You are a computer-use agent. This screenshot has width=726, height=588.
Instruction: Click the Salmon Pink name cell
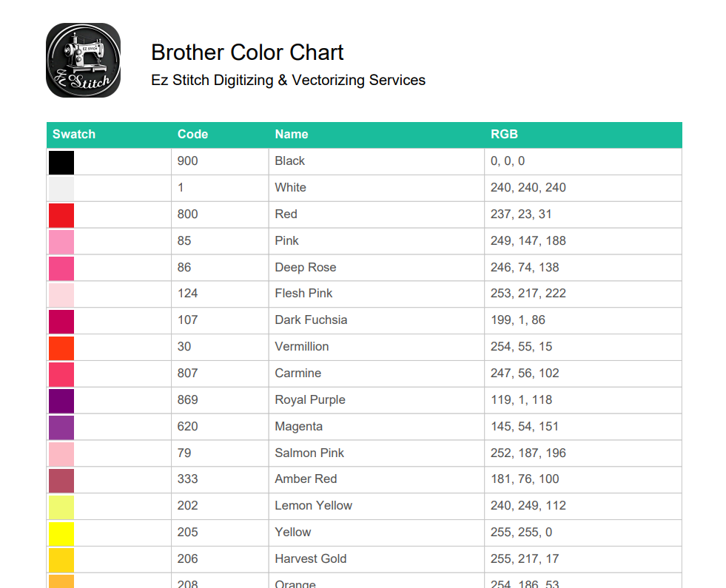pos(377,453)
